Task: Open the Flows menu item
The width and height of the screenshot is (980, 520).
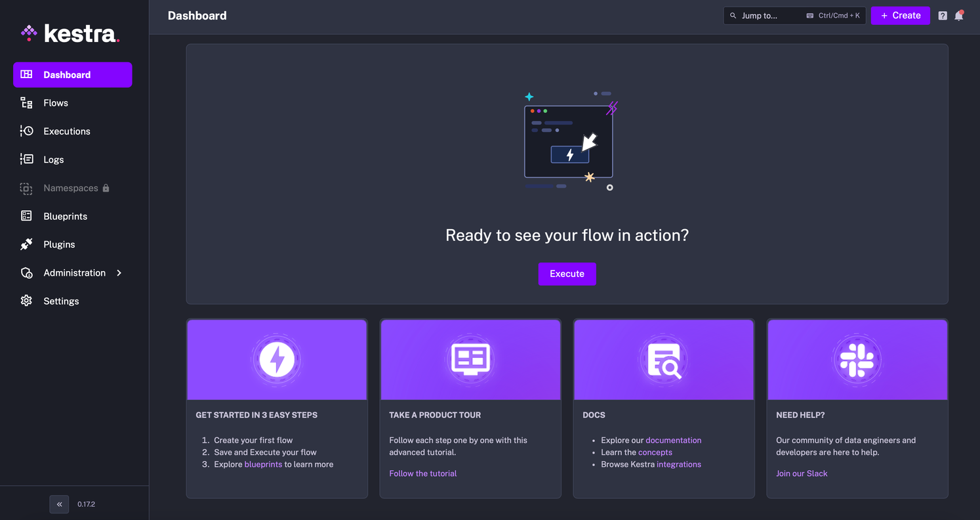Action: (72, 103)
